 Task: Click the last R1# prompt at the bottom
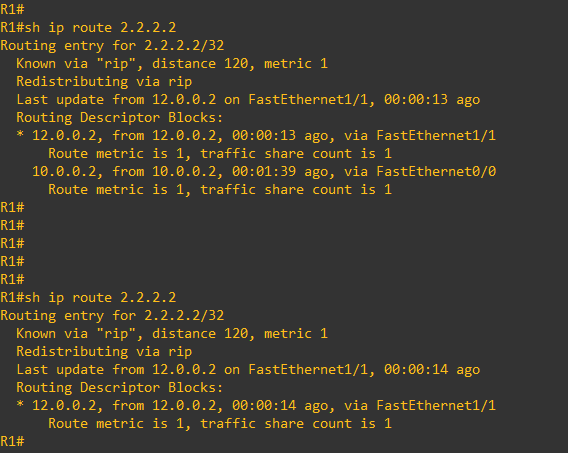pyautogui.click(x=12, y=442)
